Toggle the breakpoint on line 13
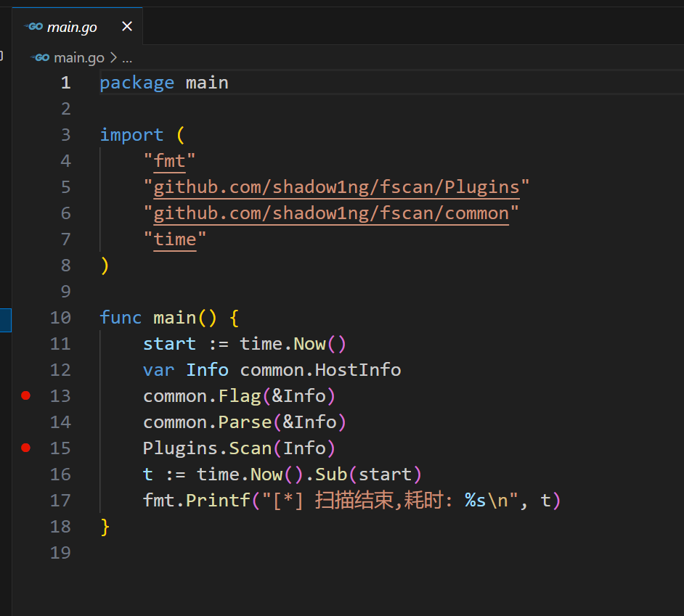684x616 pixels. pyautogui.click(x=25, y=395)
